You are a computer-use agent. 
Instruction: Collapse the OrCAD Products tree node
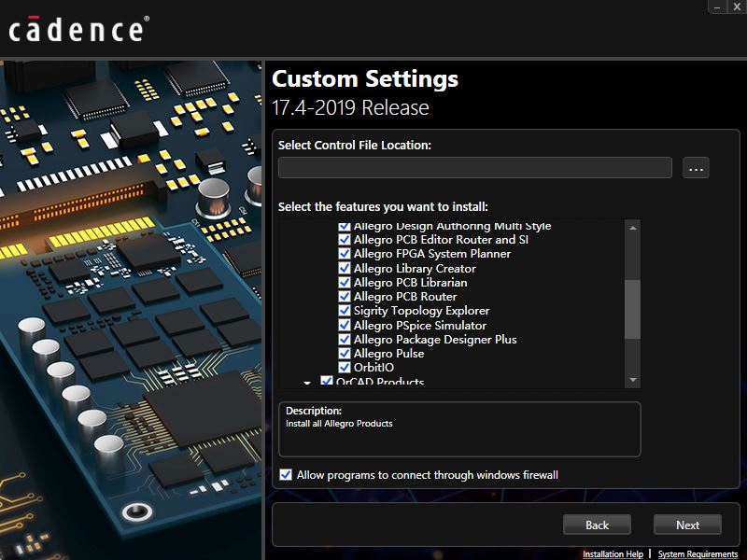[307, 383]
